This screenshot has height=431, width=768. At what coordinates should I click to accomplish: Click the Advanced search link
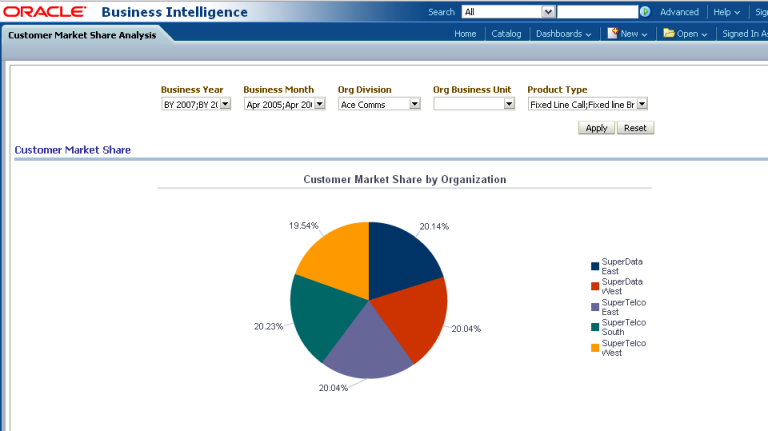point(679,12)
